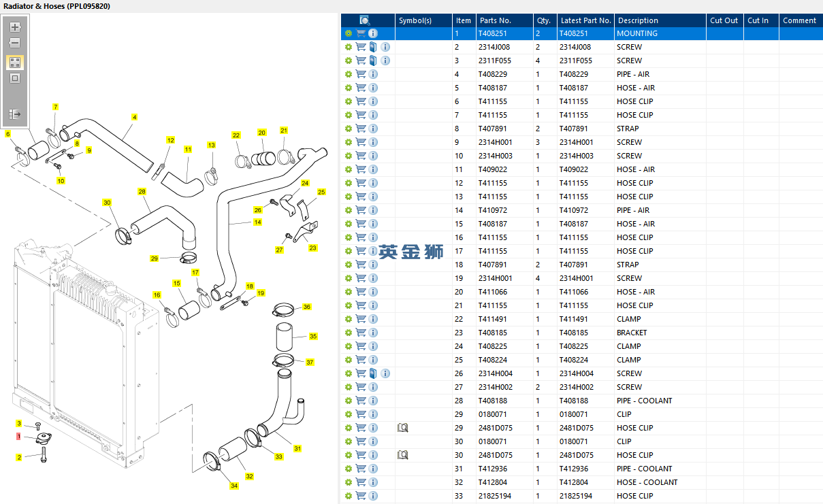This screenshot has width=823, height=504.
Task: Click the Cut Out column header
Action: click(724, 20)
